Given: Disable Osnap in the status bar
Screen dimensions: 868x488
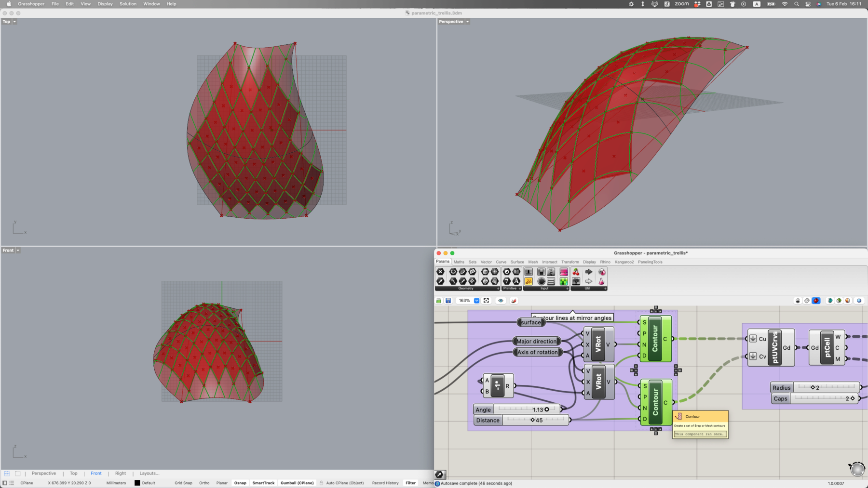Looking at the screenshot, I should coord(240,483).
